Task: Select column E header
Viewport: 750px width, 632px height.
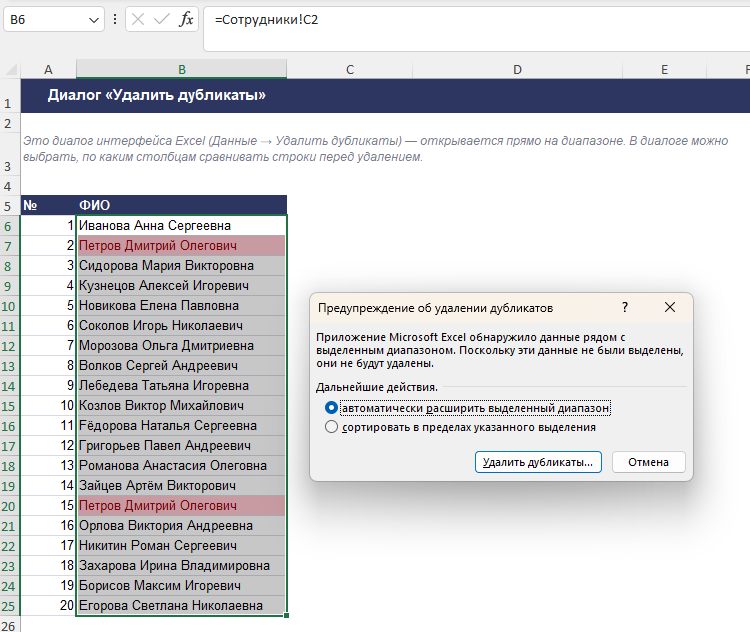Action: coord(664,70)
